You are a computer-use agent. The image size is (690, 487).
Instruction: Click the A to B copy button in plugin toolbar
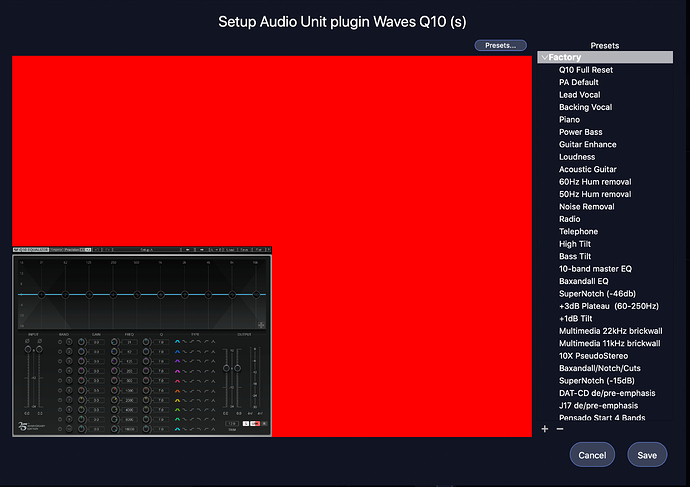coord(216,249)
